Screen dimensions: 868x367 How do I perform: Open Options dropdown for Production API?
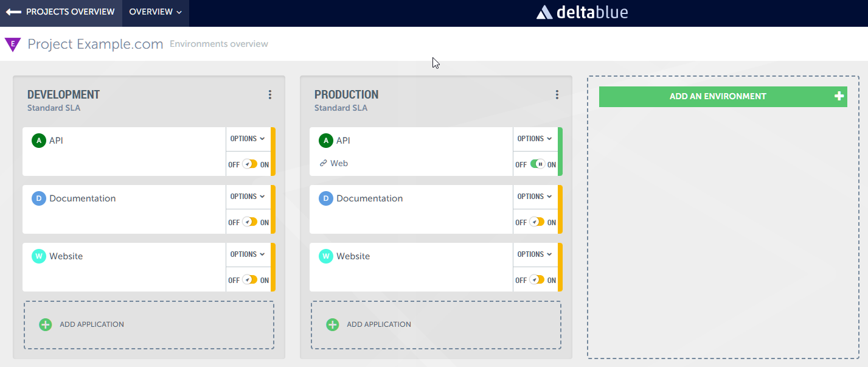pyautogui.click(x=535, y=139)
